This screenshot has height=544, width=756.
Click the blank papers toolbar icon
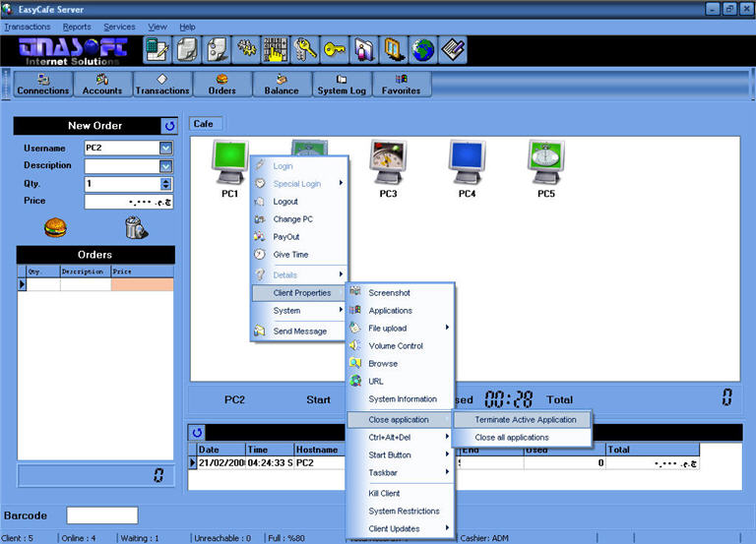(187, 49)
